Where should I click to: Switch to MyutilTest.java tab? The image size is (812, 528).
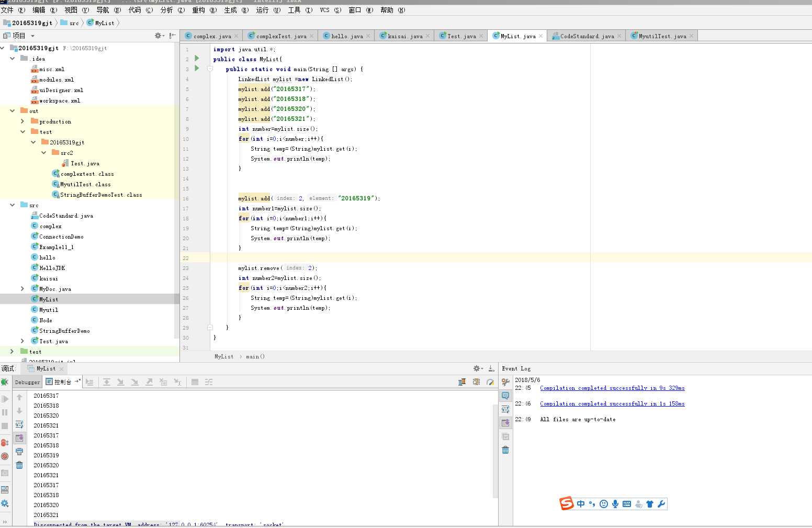[662, 36]
